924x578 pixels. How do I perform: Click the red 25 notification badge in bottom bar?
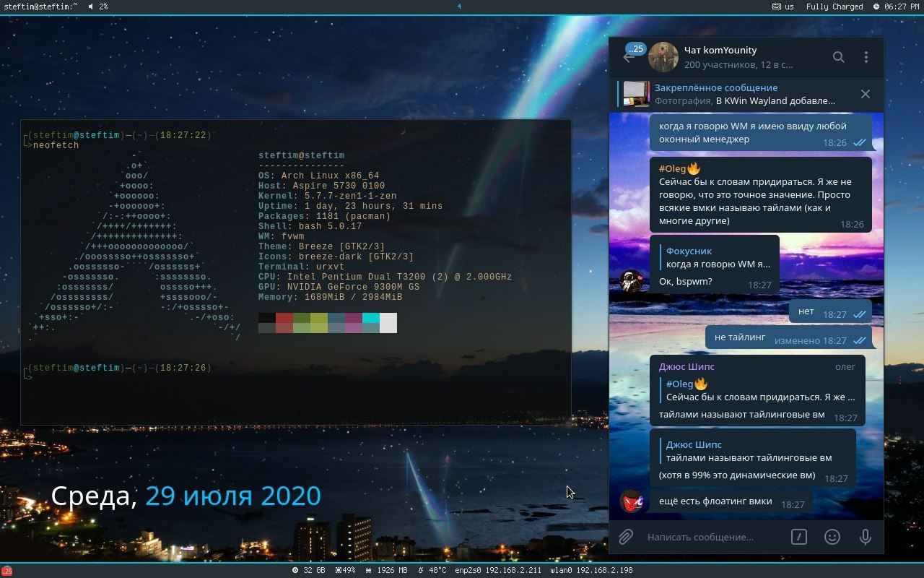pos(7,571)
